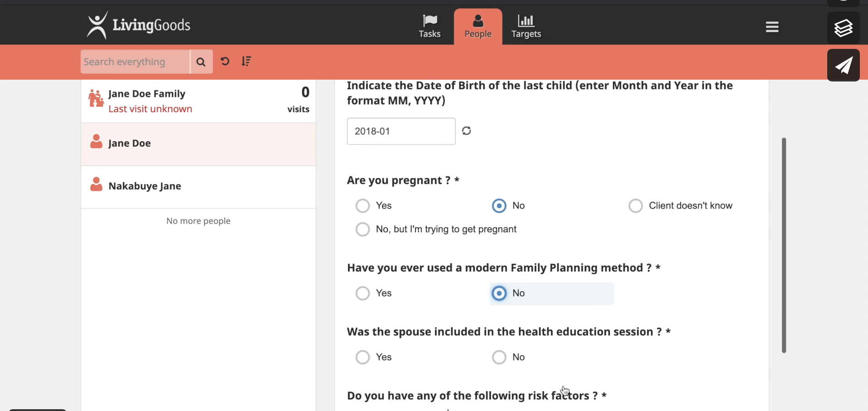Select Yes for Are you pregnant
The width and height of the screenshot is (868, 411).
[363, 206]
